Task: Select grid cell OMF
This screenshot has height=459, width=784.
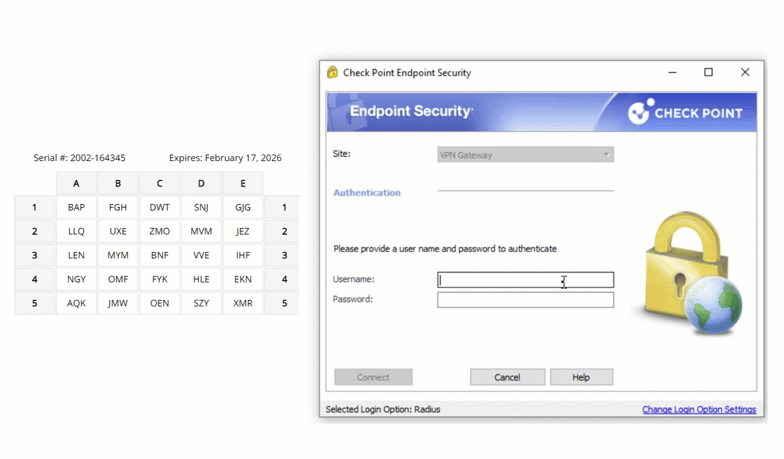Action: point(118,279)
